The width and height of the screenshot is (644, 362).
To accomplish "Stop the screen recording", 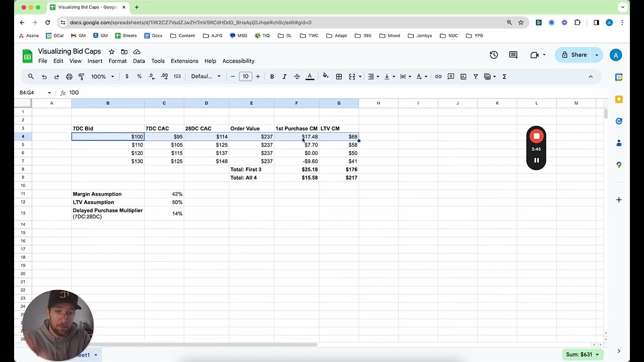I will tap(536, 136).
